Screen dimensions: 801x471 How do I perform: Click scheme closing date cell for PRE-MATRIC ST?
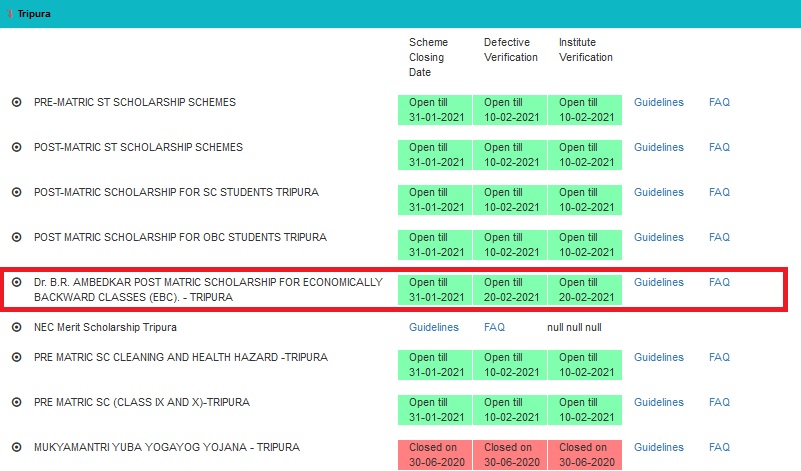[x=435, y=110]
